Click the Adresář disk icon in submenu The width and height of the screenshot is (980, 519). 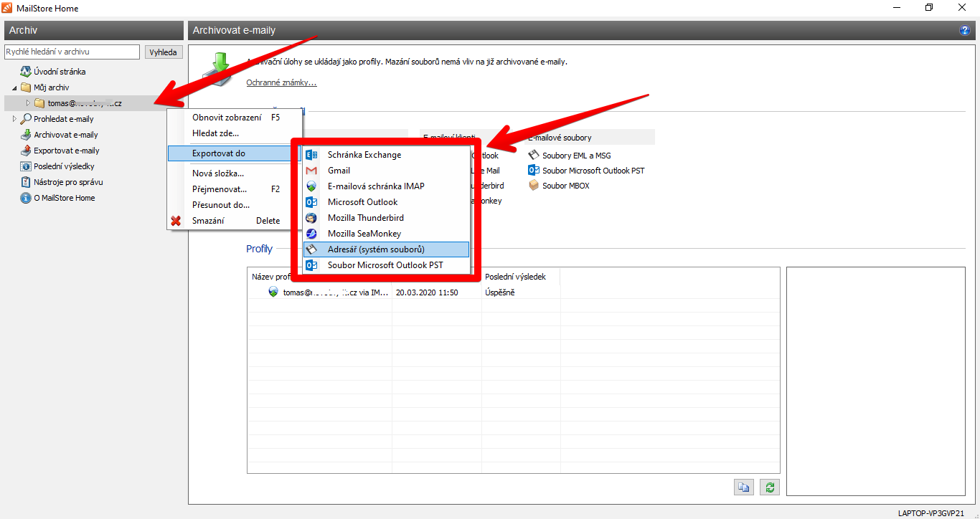click(311, 249)
